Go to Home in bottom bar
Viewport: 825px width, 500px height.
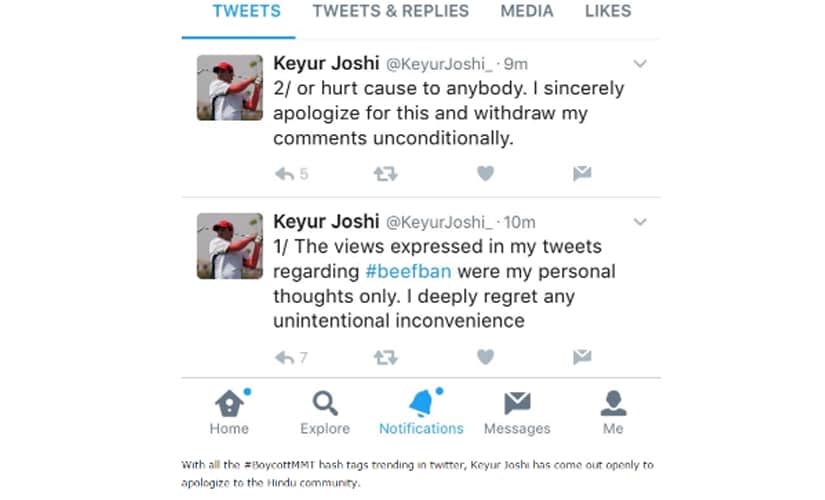(x=229, y=413)
